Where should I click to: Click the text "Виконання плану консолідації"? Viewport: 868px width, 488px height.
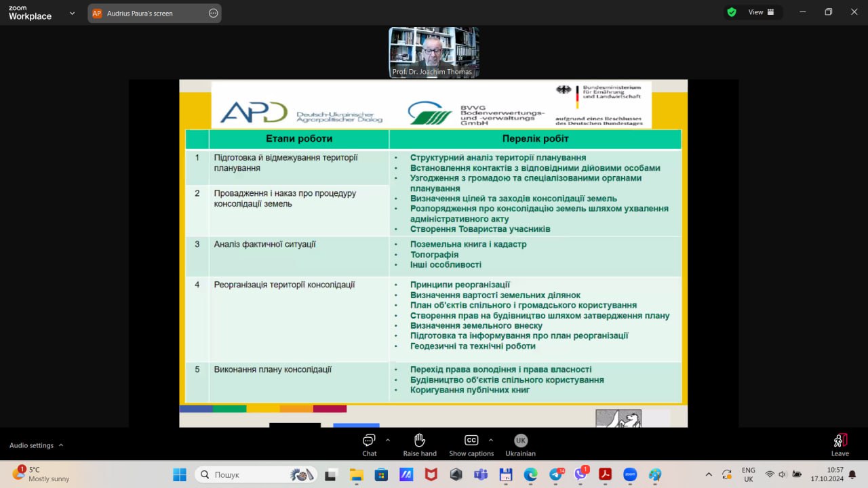coord(273,369)
